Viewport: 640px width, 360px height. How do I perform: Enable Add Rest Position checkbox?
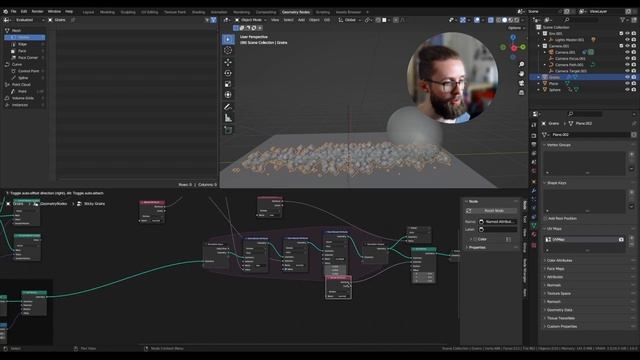click(x=545, y=219)
